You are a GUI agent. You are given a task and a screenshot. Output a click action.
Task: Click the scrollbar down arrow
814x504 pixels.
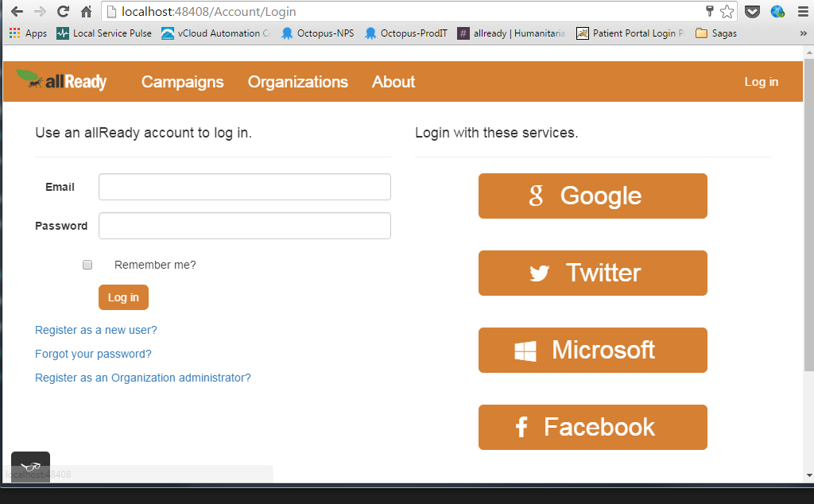[x=808, y=475]
